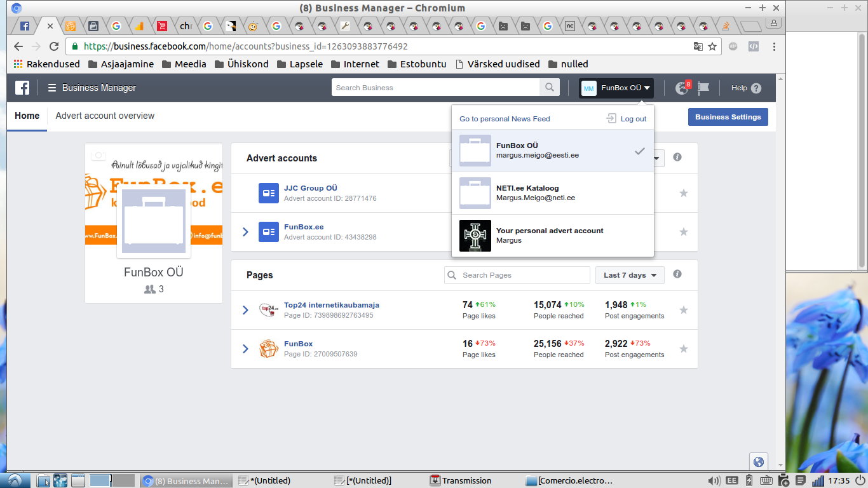Viewport: 868px width, 488px height.
Task: Open the FunBox.ee advert account link
Action: tap(304, 227)
